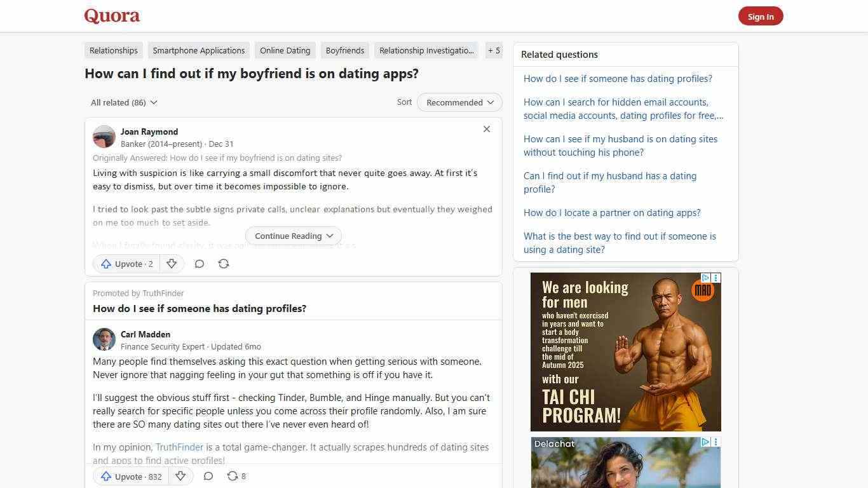Image resolution: width=868 pixels, height=488 pixels.
Task: Show the +5 hidden topic tags
Action: pyautogui.click(x=494, y=50)
